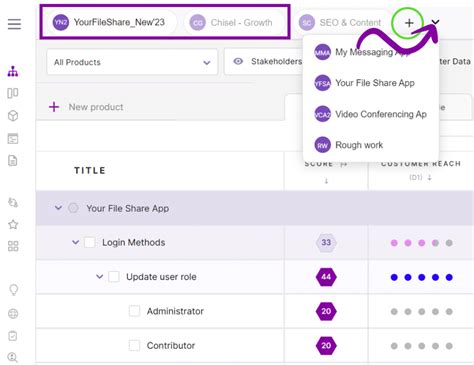Screen dimensions: 474x365
Task: Open the cube icon in sidebar
Action: tap(13, 116)
